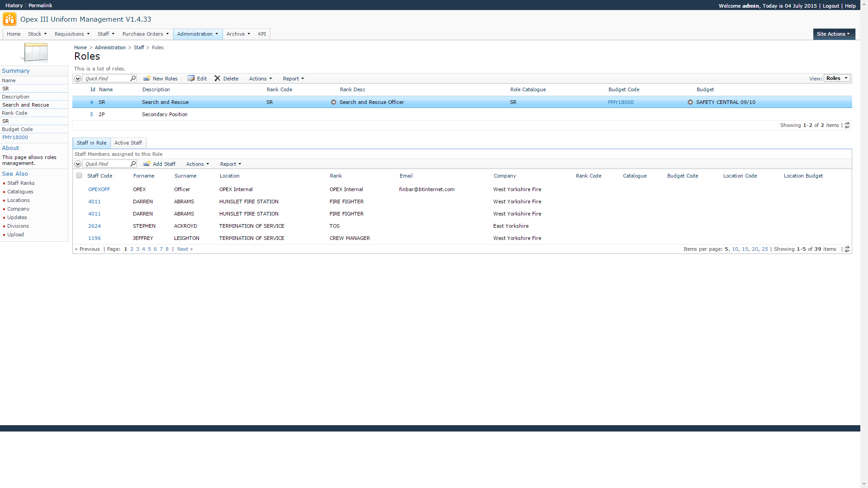Viewport: 868px width, 488px height.
Task: Refresh the staff members list
Action: pos(847,249)
